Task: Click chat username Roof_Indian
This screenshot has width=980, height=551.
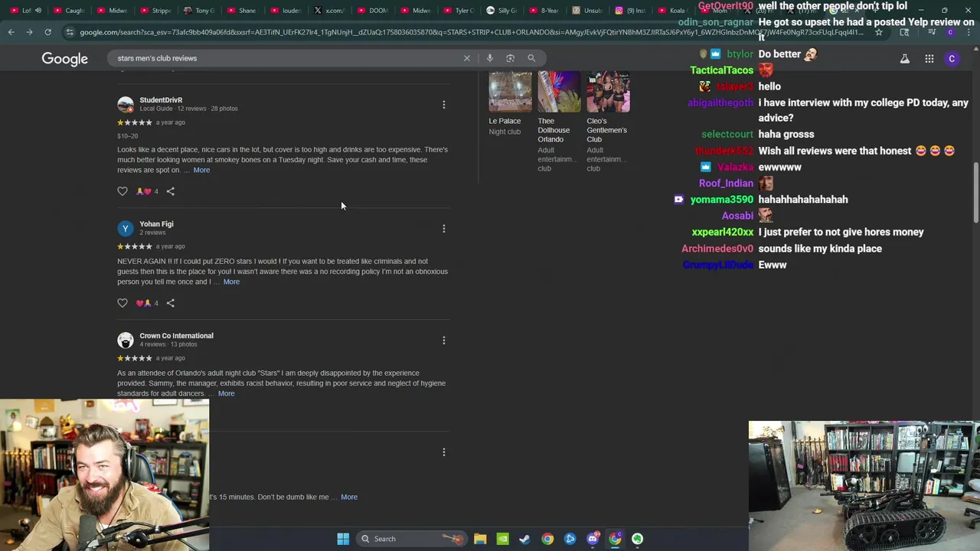Action: [x=726, y=184]
